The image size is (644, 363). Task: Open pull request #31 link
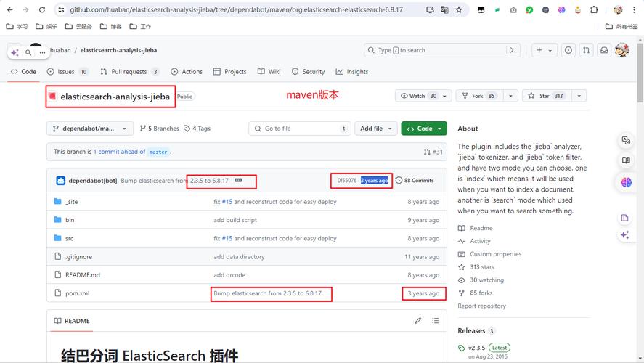433,152
